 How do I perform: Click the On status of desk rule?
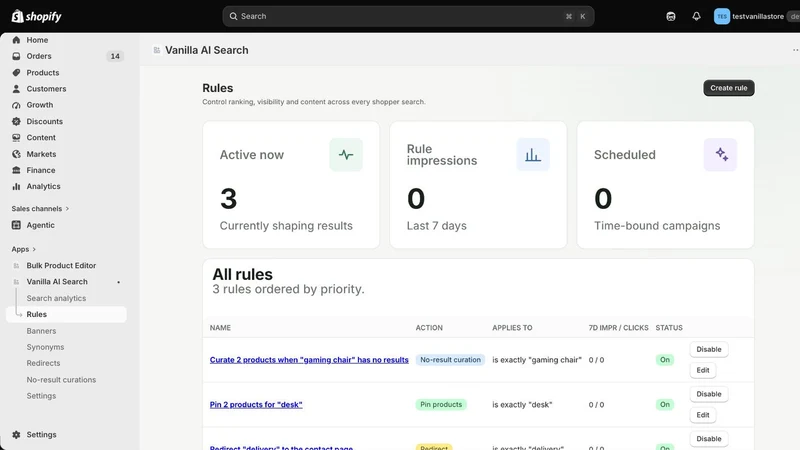click(x=665, y=405)
